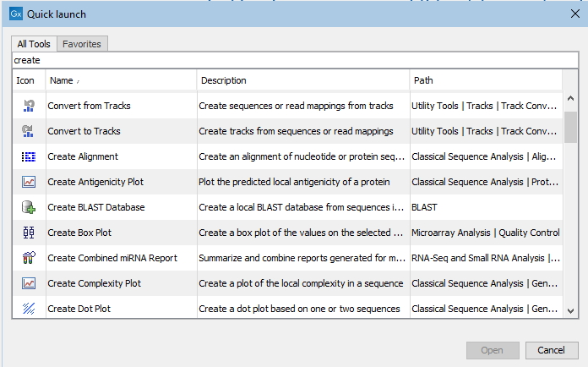Image resolution: width=588 pixels, height=367 pixels.
Task: Select "Create Dot Plot" name
Action: (x=79, y=309)
